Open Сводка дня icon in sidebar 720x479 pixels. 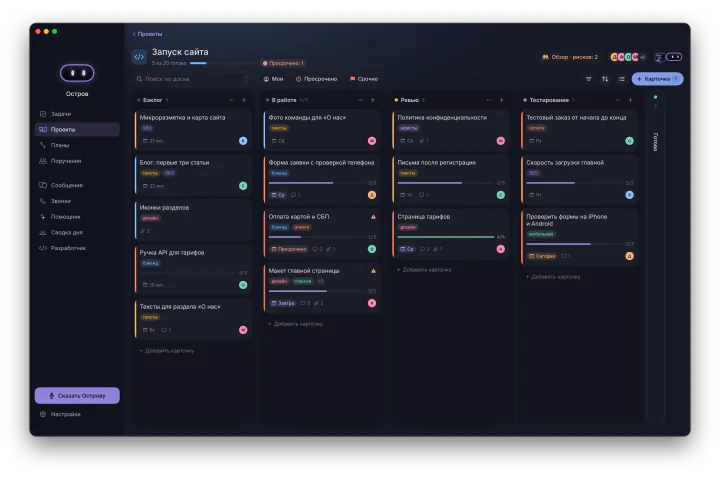click(x=43, y=232)
